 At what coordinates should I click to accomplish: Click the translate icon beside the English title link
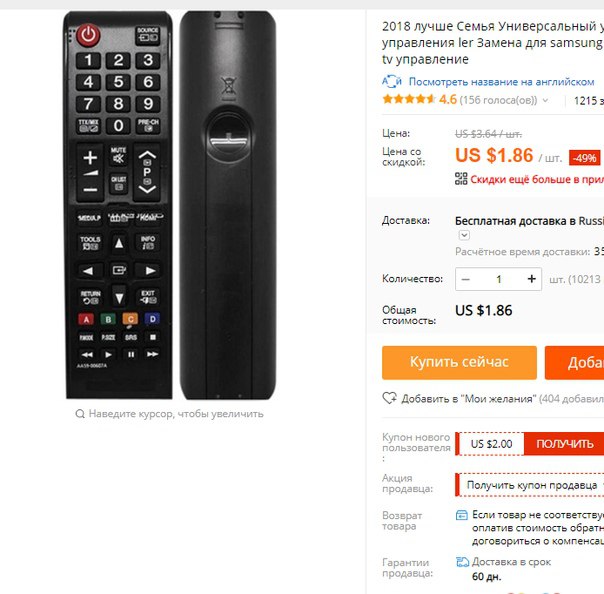pos(392,82)
